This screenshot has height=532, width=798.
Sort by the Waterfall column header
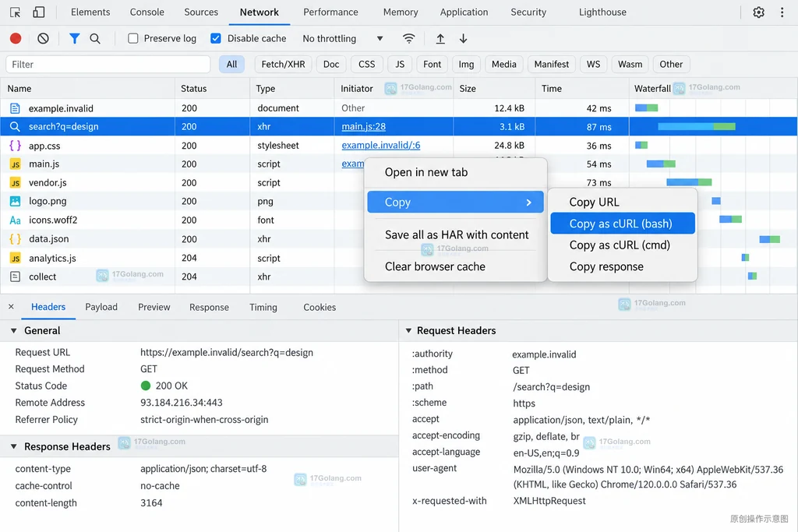pos(652,89)
